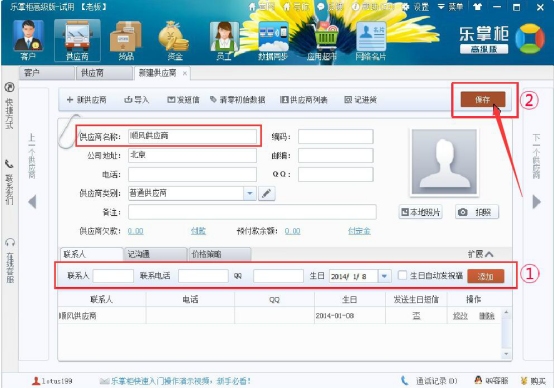Image resolution: width=554 pixels, height=388 pixels.
Task: Switch to the 价格策略 sub-tab
Action: pos(220,254)
